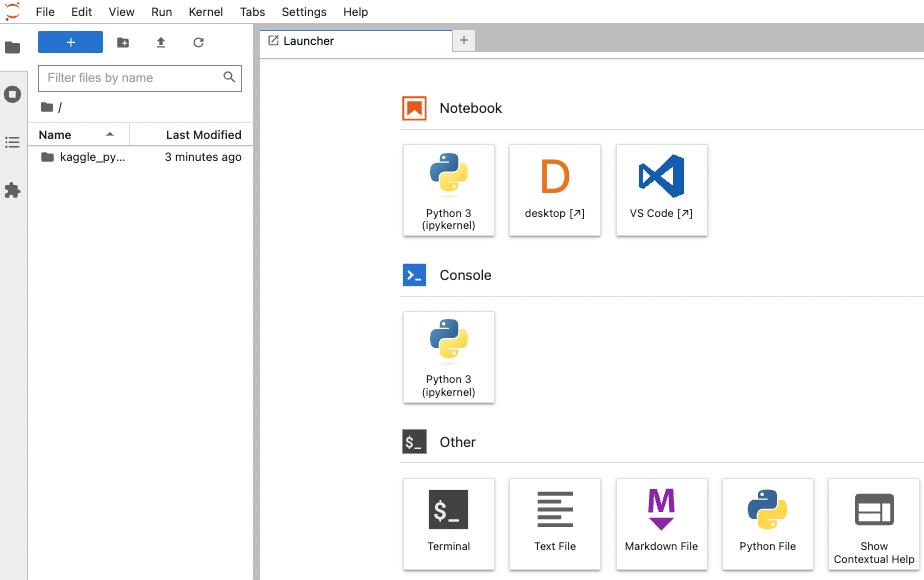This screenshot has width=924, height=580.
Task: Click the blue New Launcher plus button
Action: [x=70, y=42]
